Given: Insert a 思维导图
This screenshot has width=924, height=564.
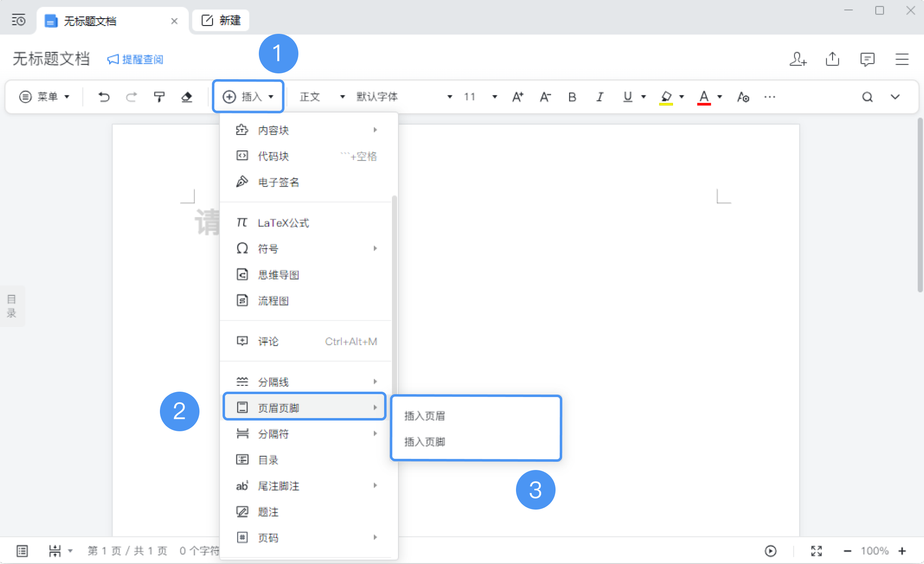Looking at the screenshot, I should [307, 275].
